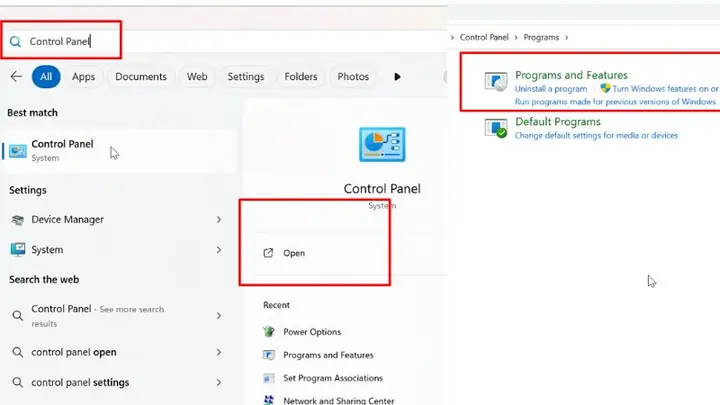Expand the Device Manager chevron

219,219
